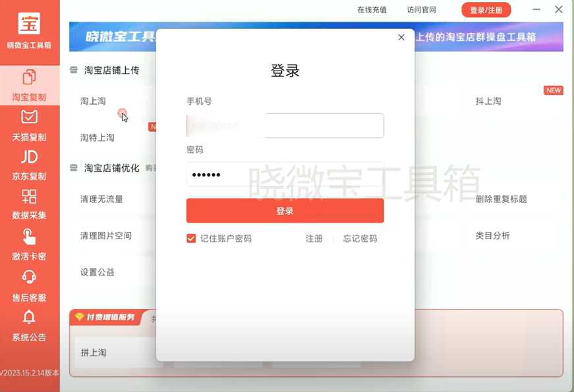The image size is (574, 392).
Task: Open the 天猫复制 sidebar section
Action: pyautogui.click(x=29, y=126)
